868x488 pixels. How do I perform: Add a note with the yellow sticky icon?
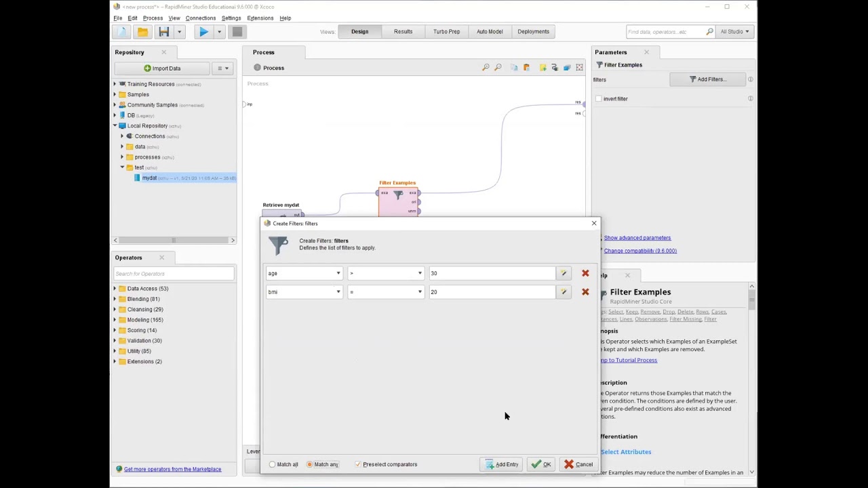tap(542, 68)
